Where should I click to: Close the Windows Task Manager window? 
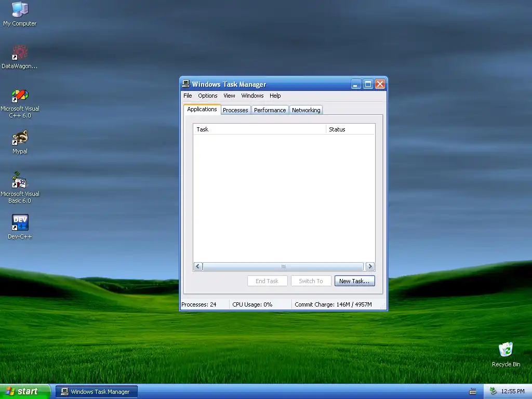pos(380,84)
